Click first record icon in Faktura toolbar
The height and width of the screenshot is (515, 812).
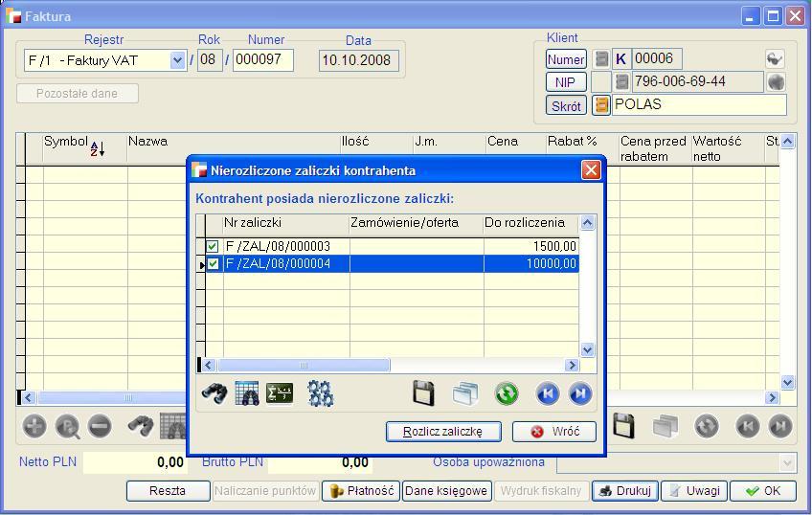[748, 427]
